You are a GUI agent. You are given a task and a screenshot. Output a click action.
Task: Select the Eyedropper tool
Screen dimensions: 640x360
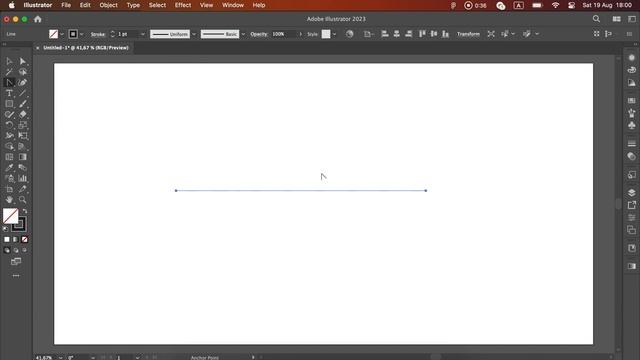coord(9,167)
